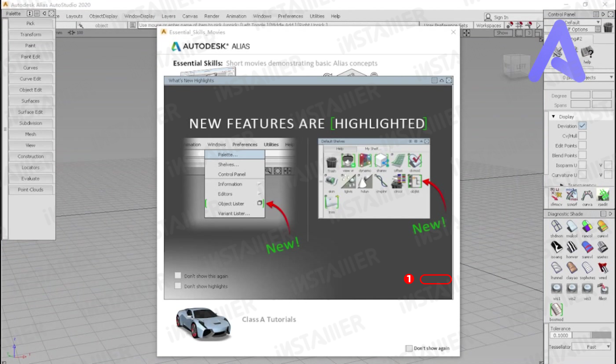Select the horver zebra stripe icon

click(x=572, y=247)
